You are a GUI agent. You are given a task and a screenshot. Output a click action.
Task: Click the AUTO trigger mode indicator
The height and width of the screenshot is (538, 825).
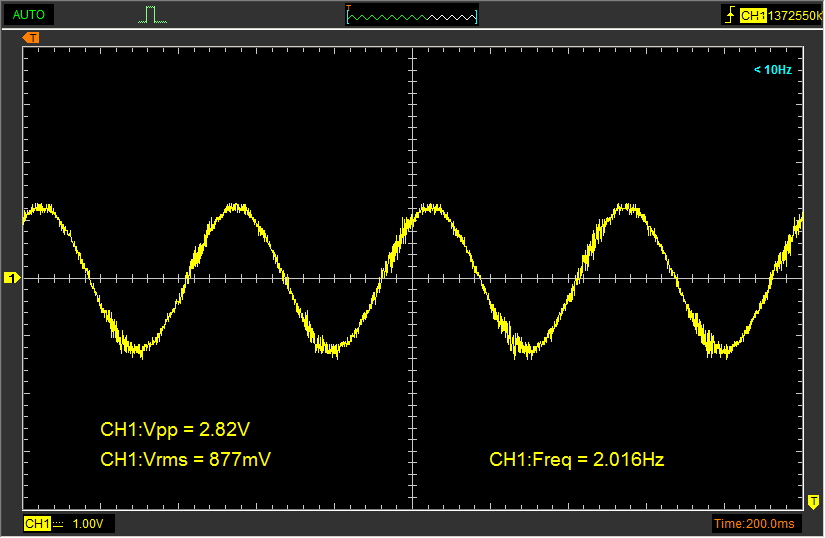pos(28,15)
